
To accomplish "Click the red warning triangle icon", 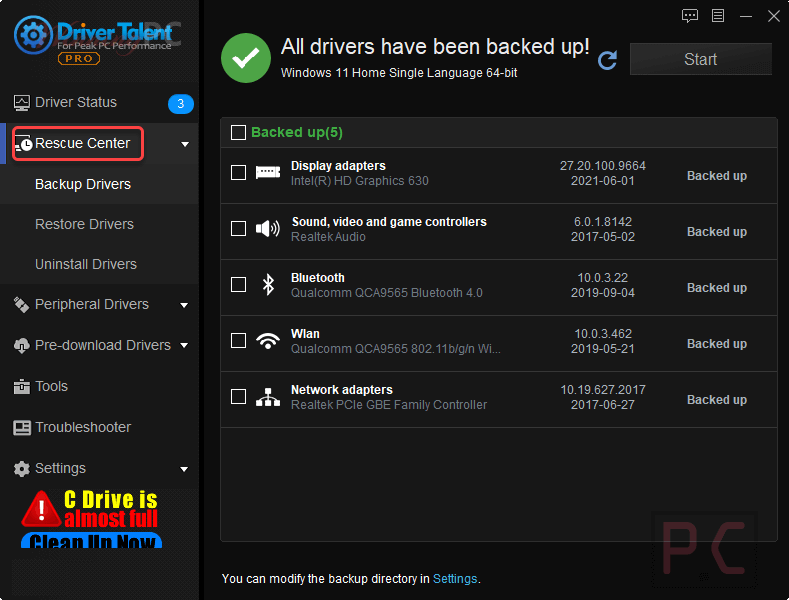I will [41, 508].
